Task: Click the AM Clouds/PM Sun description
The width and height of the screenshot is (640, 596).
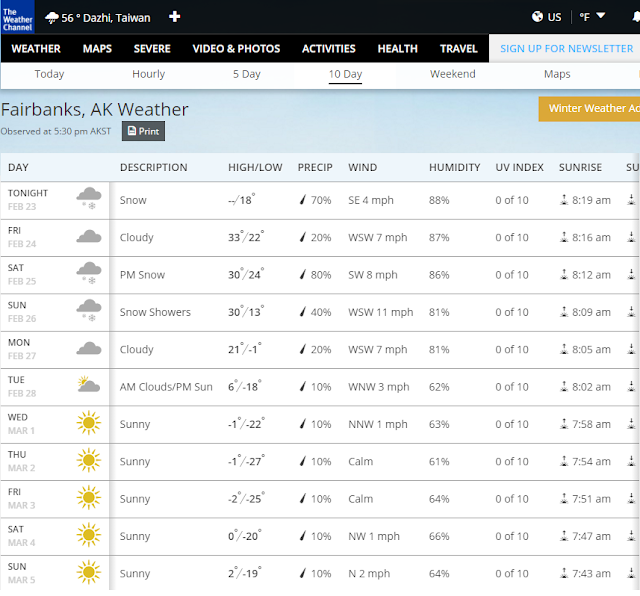Action: [x=166, y=387]
